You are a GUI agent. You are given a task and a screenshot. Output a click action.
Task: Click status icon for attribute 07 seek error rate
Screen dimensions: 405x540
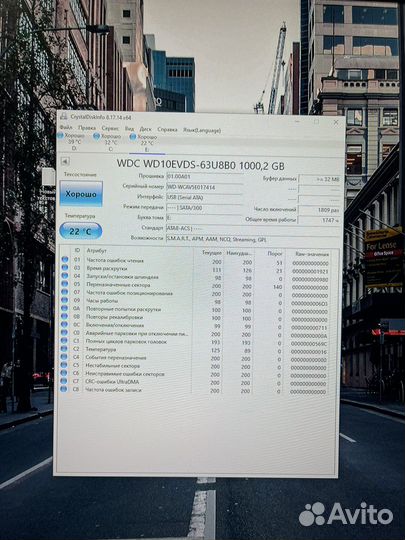pos(64,292)
